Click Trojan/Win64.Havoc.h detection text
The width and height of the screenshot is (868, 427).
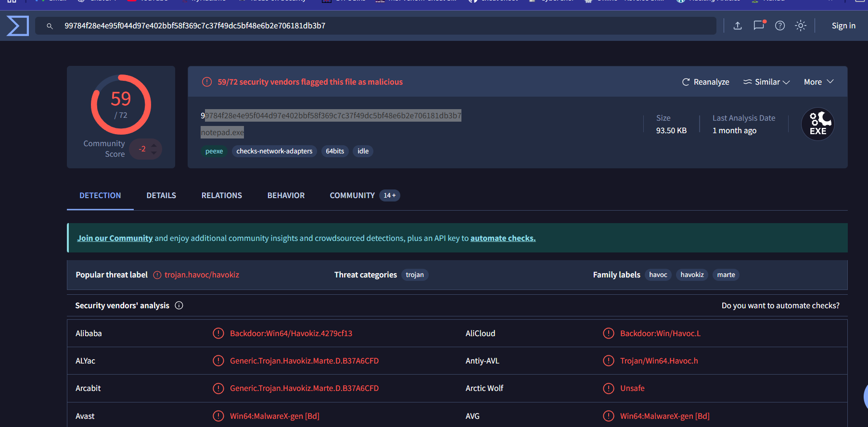click(x=659, y=361)
